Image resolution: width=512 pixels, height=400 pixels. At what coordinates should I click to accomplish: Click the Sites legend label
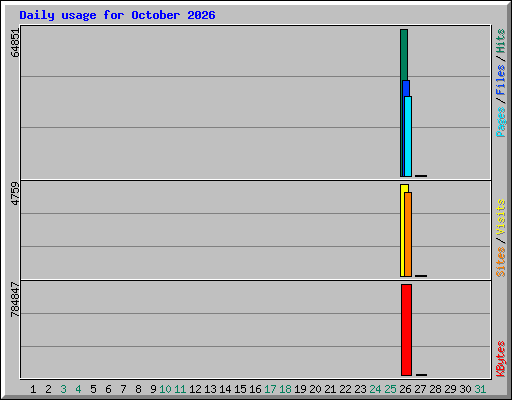click(501, 262)
